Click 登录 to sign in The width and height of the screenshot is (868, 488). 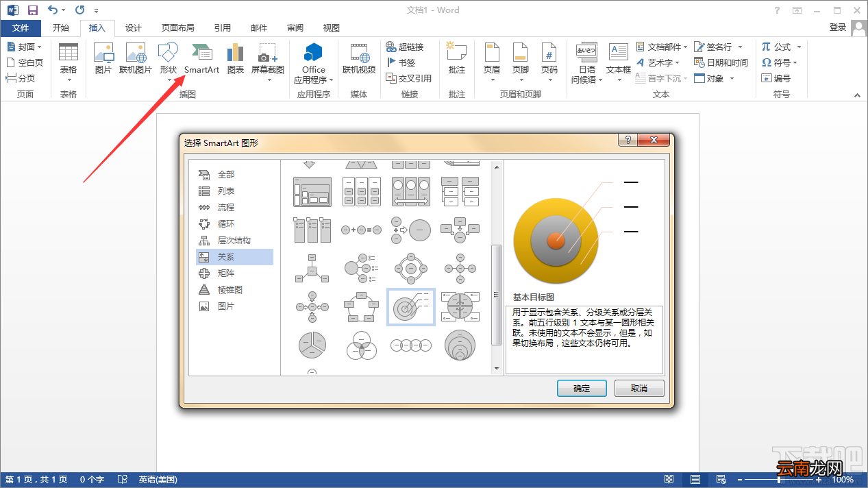click(x=838, y=27)
